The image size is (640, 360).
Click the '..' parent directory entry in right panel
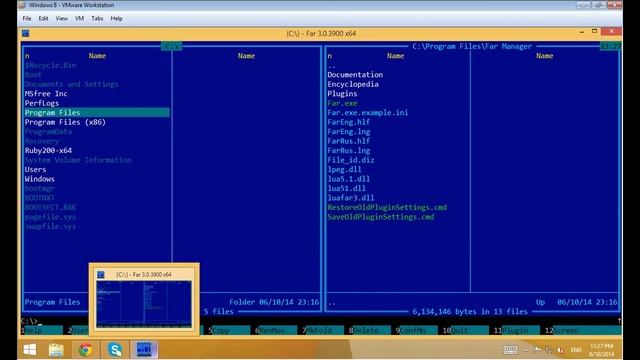331,66
